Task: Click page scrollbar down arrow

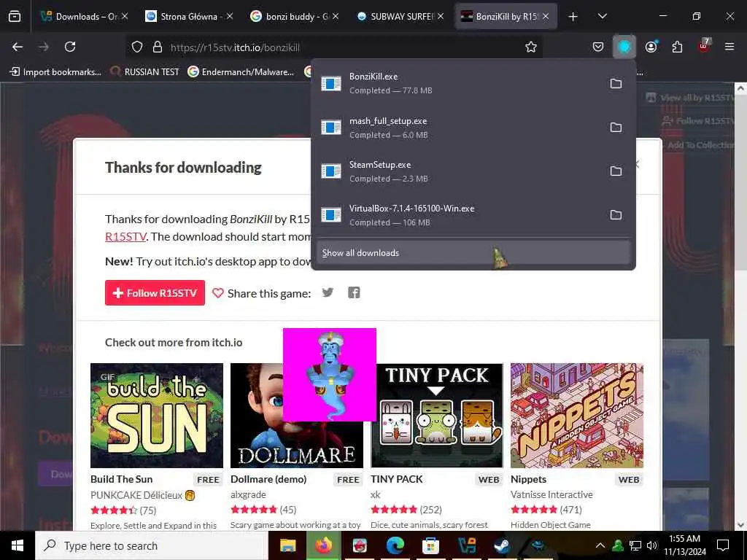Action: coord(740,525)
